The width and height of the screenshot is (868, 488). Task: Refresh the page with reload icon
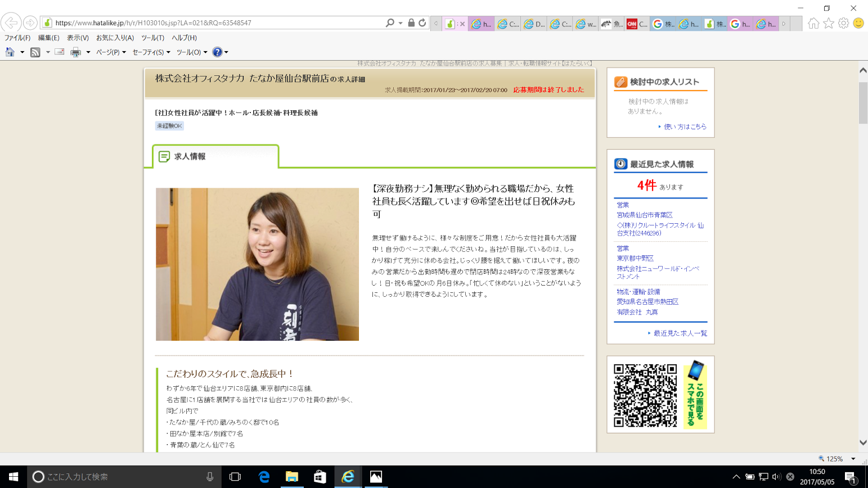422,23
